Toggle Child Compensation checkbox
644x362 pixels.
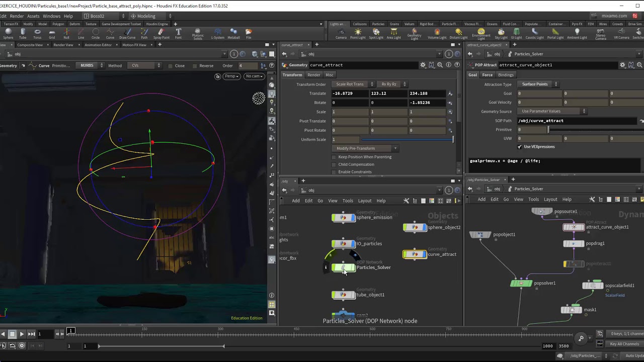click(x=334, y=164)
